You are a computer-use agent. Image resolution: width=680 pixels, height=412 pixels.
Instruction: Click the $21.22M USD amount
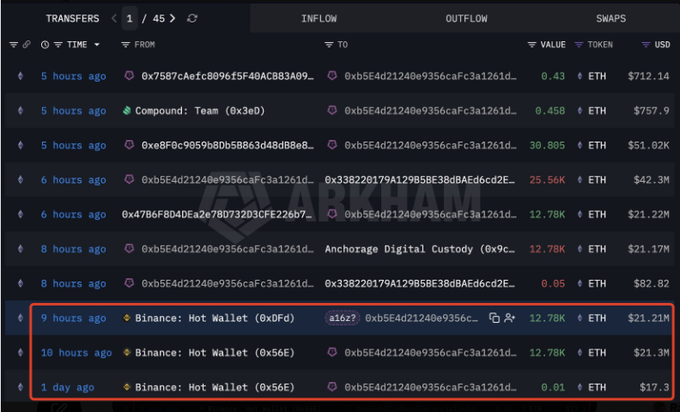click(x=648, y=215)
